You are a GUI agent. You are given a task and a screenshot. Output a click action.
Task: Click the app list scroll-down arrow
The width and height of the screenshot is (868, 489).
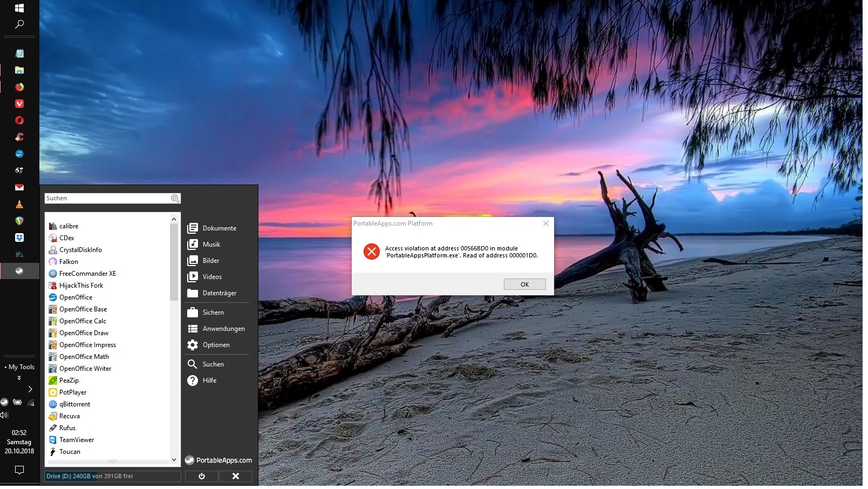coord(174,460)
